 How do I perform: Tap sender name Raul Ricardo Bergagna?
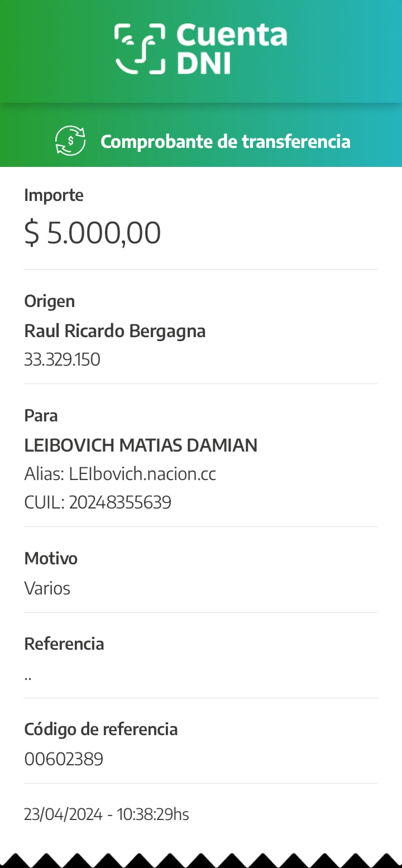tap(115, 331)
